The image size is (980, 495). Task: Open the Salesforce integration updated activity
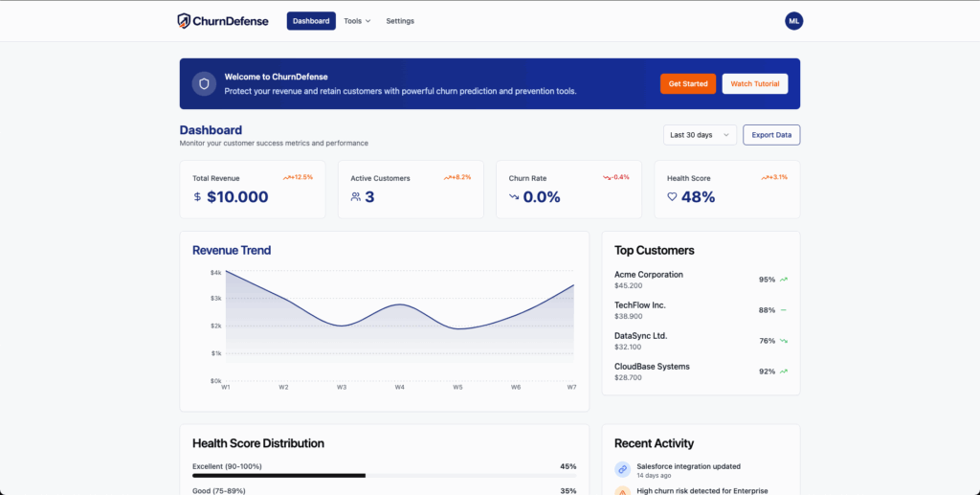[701, 471]
